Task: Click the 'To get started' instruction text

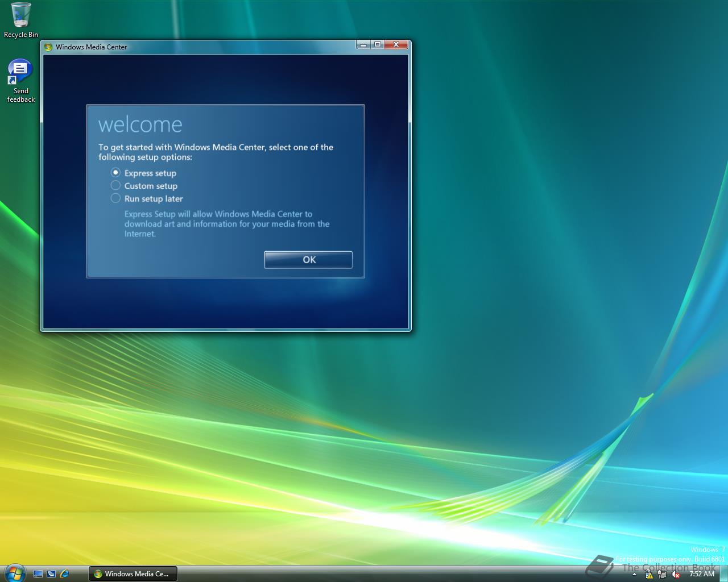Action: [216, 152]
